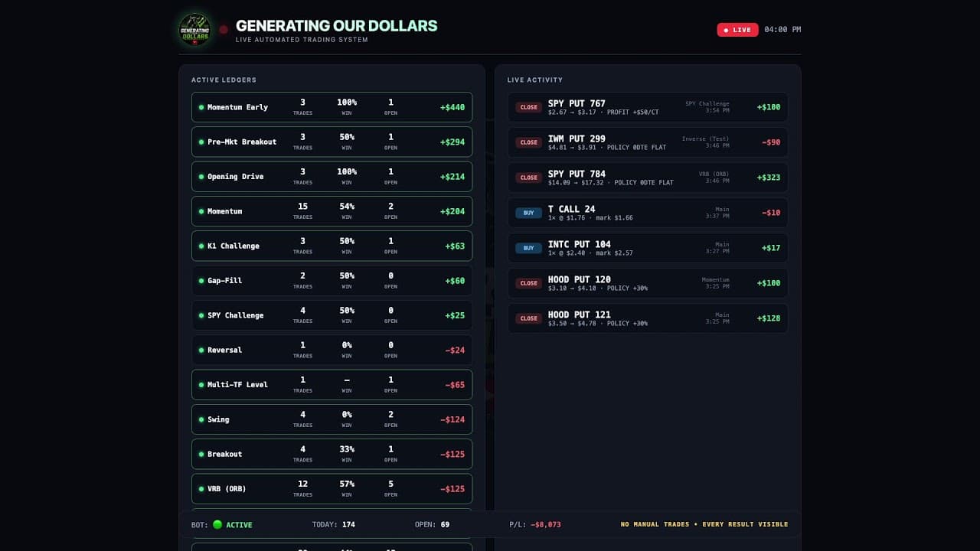Screen dimensions: 980x551
Task: Click the "+$25" SPY Challenge profit
Action: coord(455,315)
